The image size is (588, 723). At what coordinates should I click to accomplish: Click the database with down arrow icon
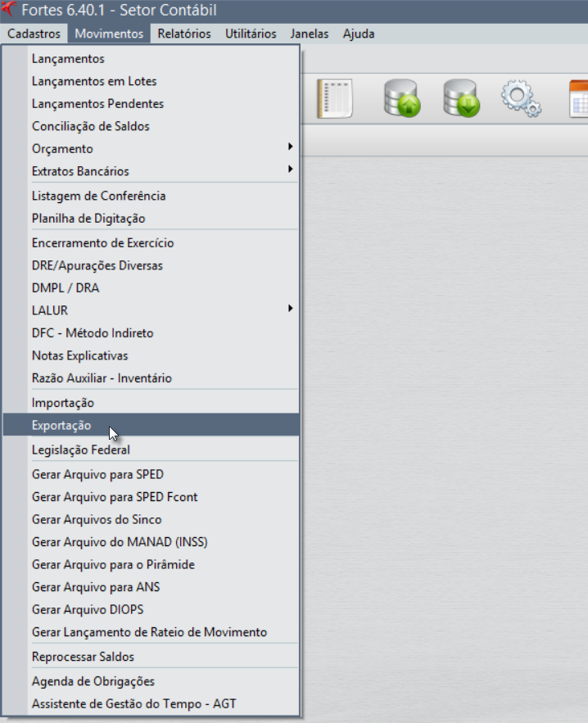[461, 98]
